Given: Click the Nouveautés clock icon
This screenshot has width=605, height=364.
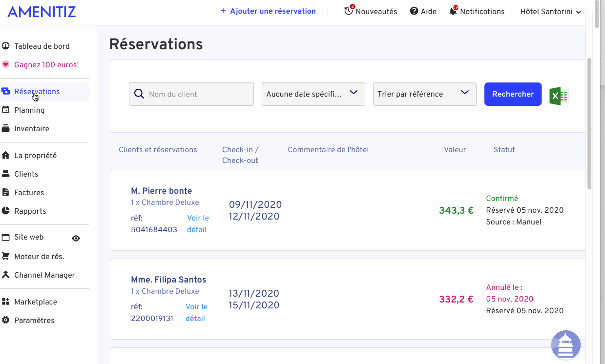Looking at the screenshot, I should click(x=349, y=11).
